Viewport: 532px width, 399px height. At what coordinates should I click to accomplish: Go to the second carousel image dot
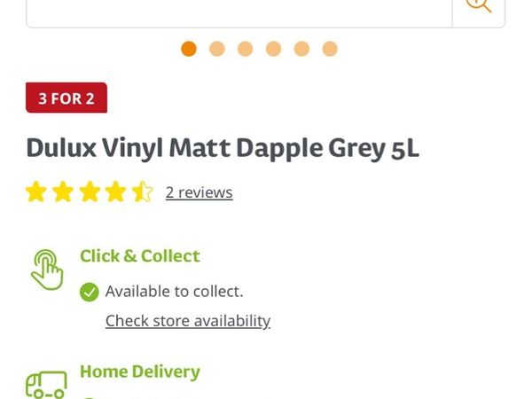[217, 49]
